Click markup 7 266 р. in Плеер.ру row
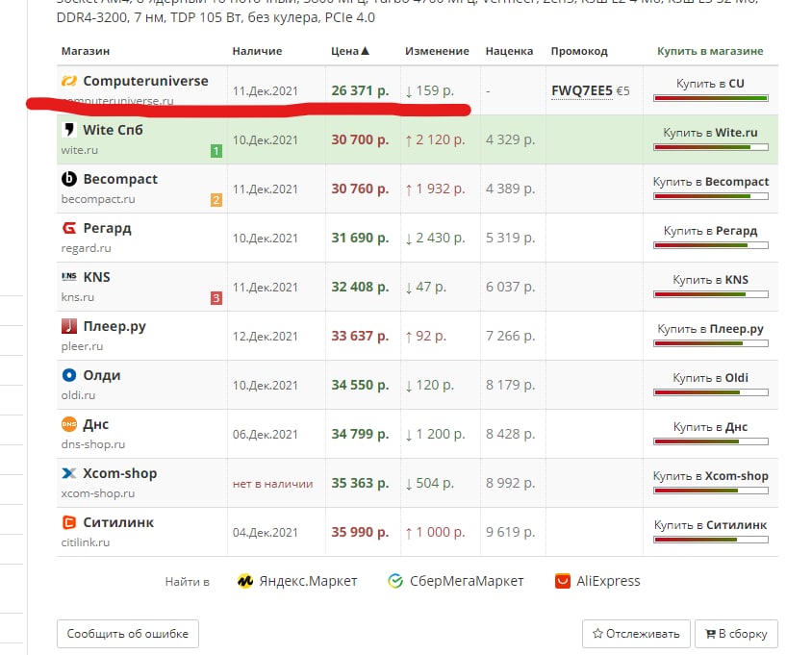Viewport: 812px width, 655px height. coord(510,336)
